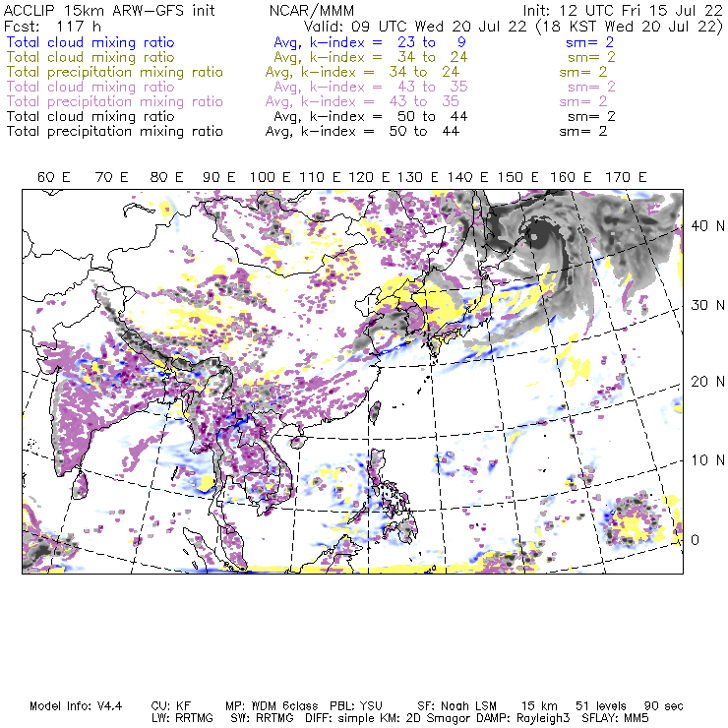Click the '90 E' longitude label
This screenshot has width=728, height=728.
tap(219, 177)
